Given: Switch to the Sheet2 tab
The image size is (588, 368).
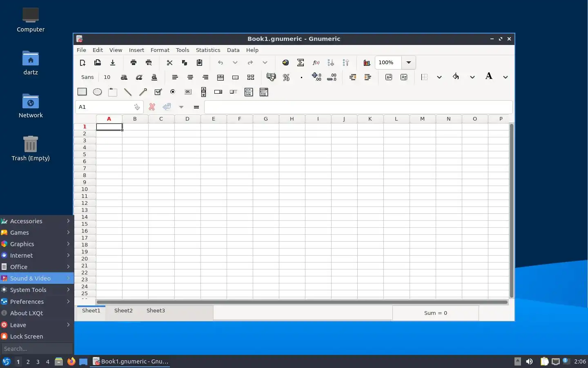Looking at the screenshot, I should pyautogui.click(x=123, y=311).
